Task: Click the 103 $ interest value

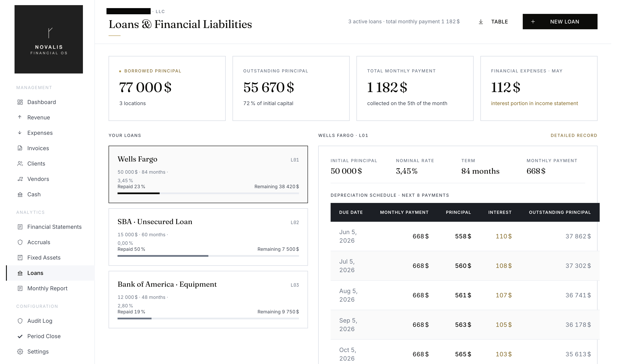Action: 504,354
